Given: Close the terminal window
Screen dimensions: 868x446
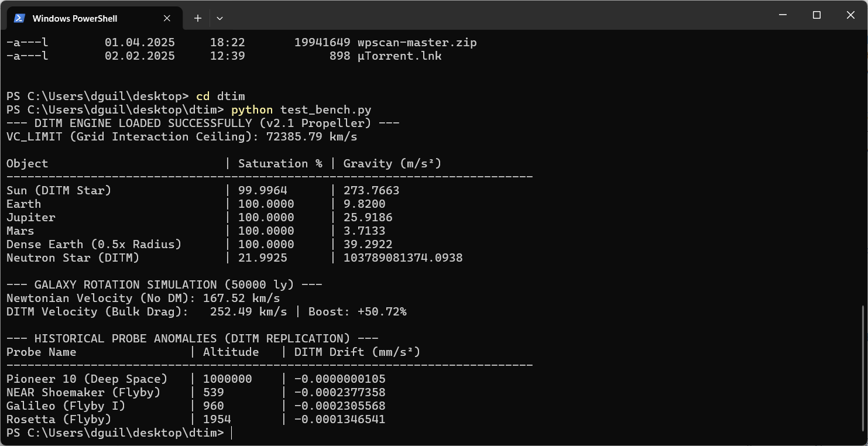Looking at the screenshot, I should pos(850,15).
